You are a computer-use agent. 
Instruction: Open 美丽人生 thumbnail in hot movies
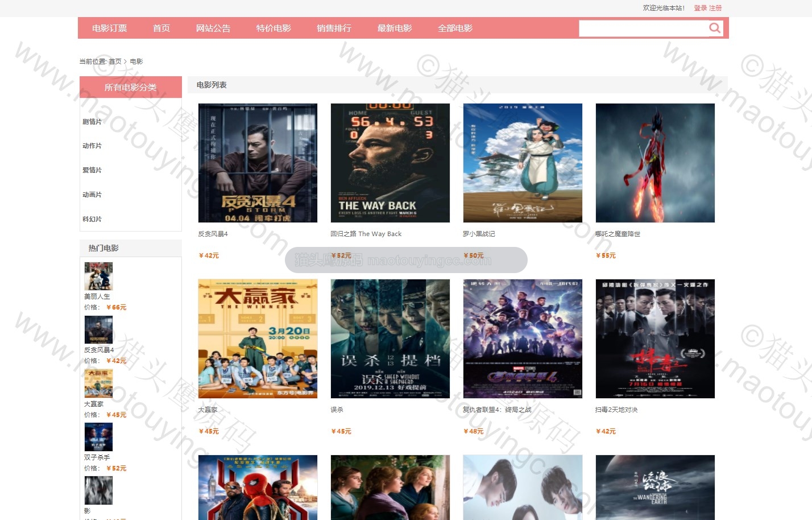(x=98, y=276)
